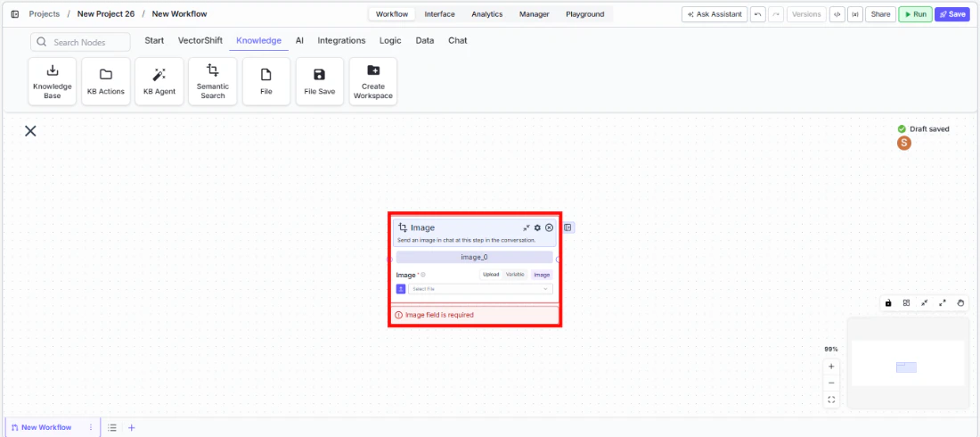Add the KB Agent node
Image resolution: width=980 pixels, height=437 pixels.
159,81
